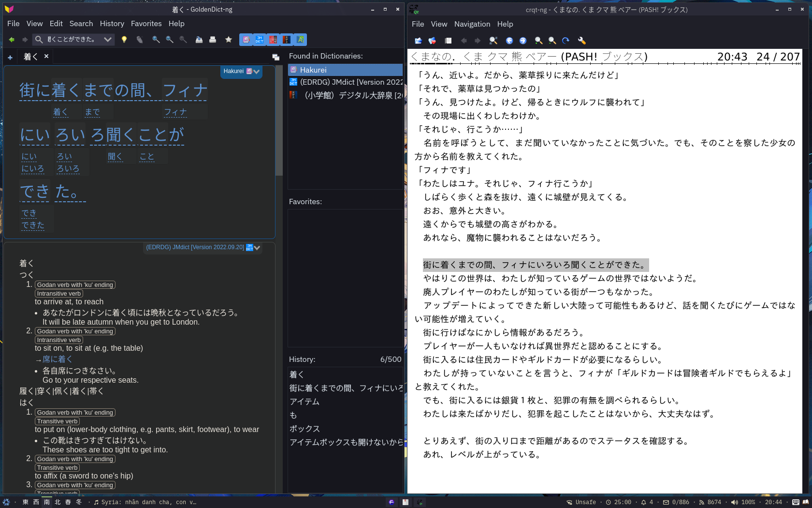Image resolution: width=812 pixels, height=508 pixels.
Task: Open the table of contents icon in crqt-ng
Action: 448,41
